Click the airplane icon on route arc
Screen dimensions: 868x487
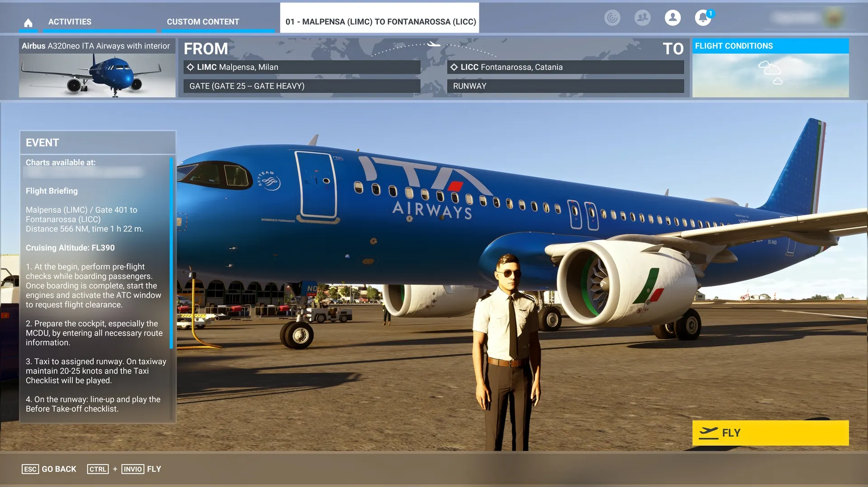[x=434, y=44]
